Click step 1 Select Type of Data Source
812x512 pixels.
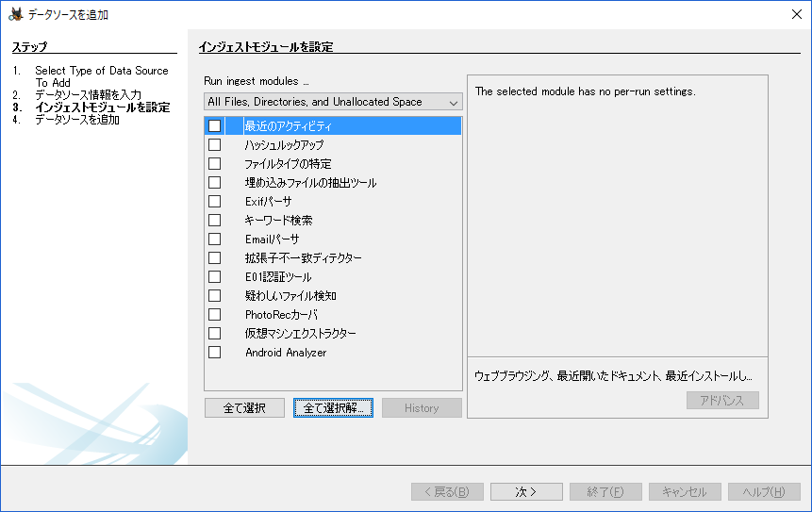(x=102, y=76)
